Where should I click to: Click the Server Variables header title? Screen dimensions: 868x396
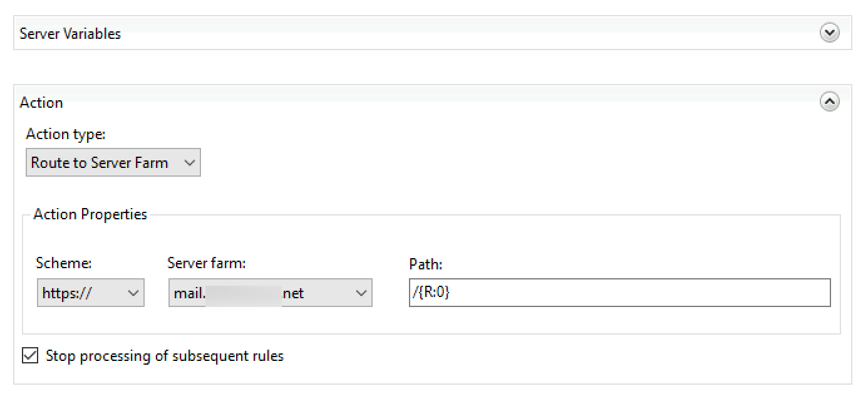click(70, 33)
